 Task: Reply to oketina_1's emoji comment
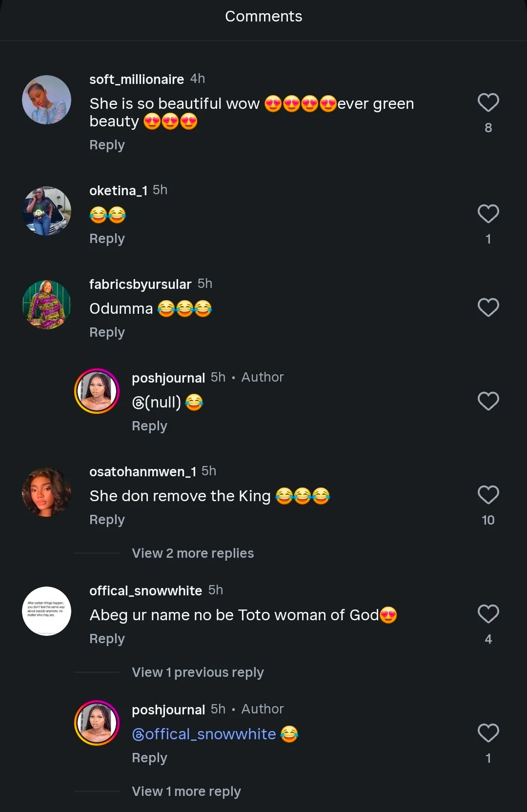tap(107, 239)
